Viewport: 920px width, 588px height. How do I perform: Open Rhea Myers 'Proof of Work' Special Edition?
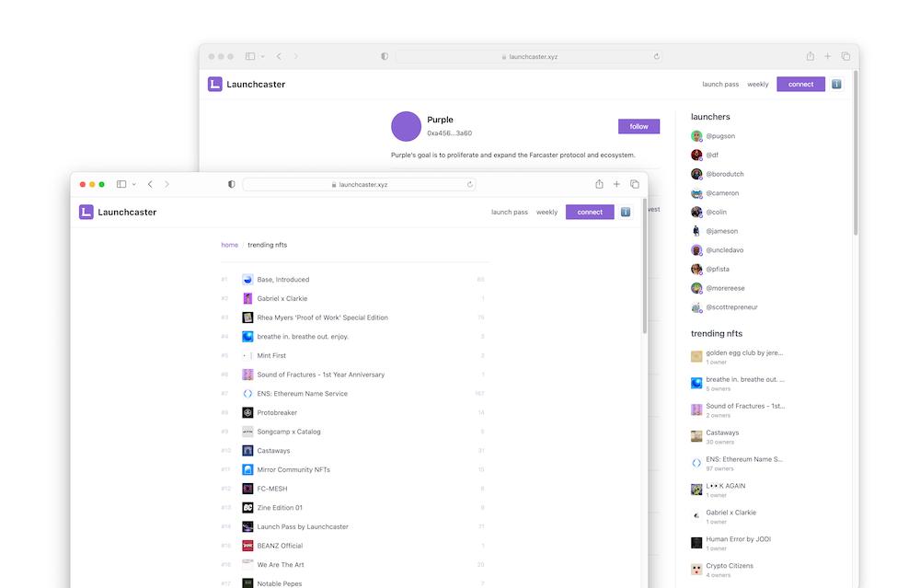[354, 317]
